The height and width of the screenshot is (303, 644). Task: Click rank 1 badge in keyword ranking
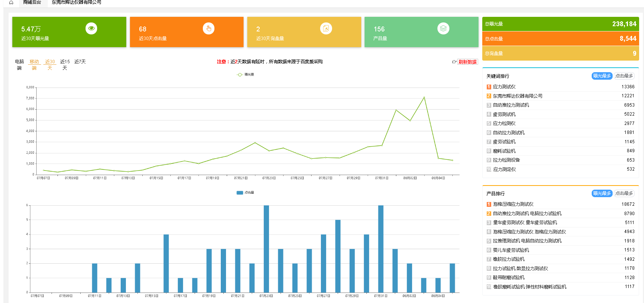pos(489,87)
